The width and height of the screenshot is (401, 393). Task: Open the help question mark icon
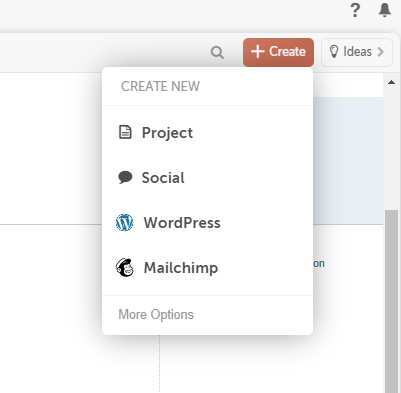[355, 10]
